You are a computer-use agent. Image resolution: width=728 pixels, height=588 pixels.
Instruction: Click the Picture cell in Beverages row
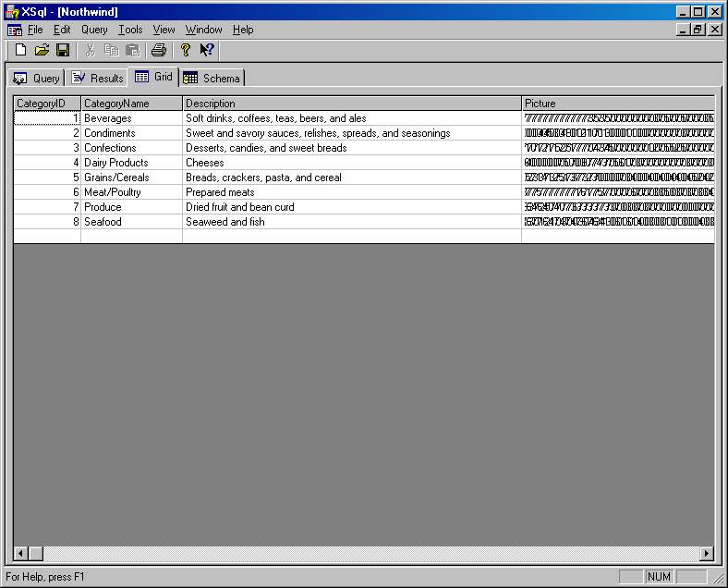[618, 118]
